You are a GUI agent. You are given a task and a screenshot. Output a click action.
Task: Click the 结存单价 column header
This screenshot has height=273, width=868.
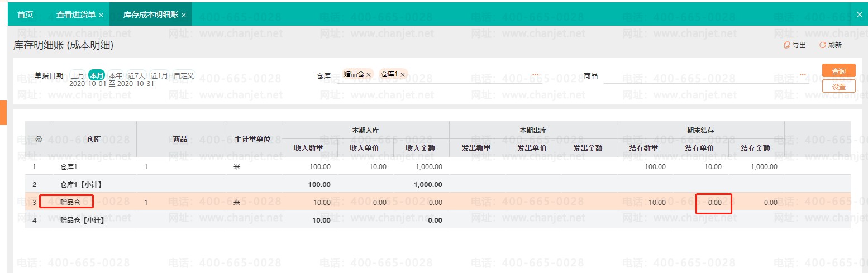tap(700, 148)
